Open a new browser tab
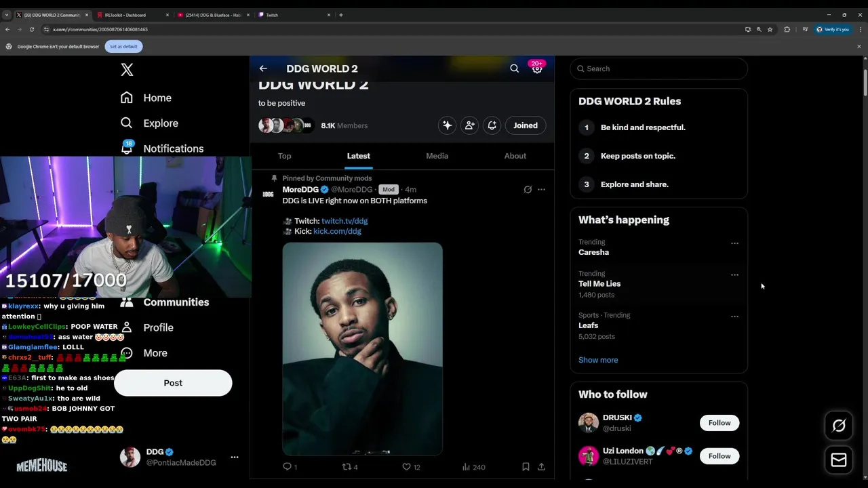Image resolution: width=868 pixels, height=488 pixels. tap(341, 15)
